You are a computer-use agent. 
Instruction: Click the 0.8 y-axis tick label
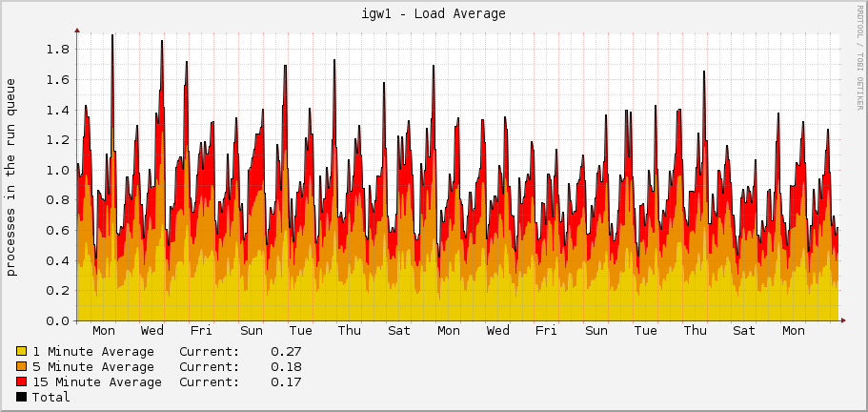tap(58, 200)
